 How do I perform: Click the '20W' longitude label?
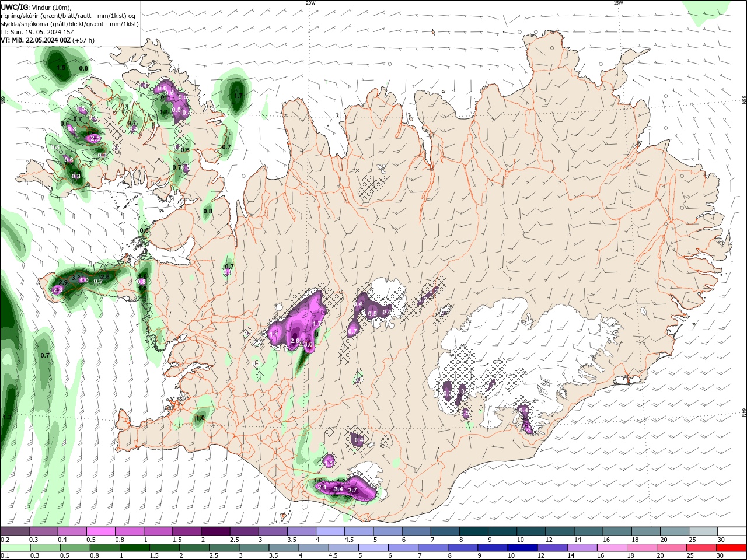310,3
